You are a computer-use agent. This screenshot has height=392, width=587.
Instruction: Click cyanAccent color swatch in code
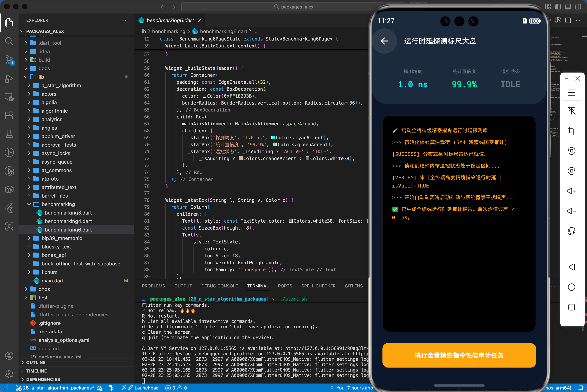(x=273, y=138)
